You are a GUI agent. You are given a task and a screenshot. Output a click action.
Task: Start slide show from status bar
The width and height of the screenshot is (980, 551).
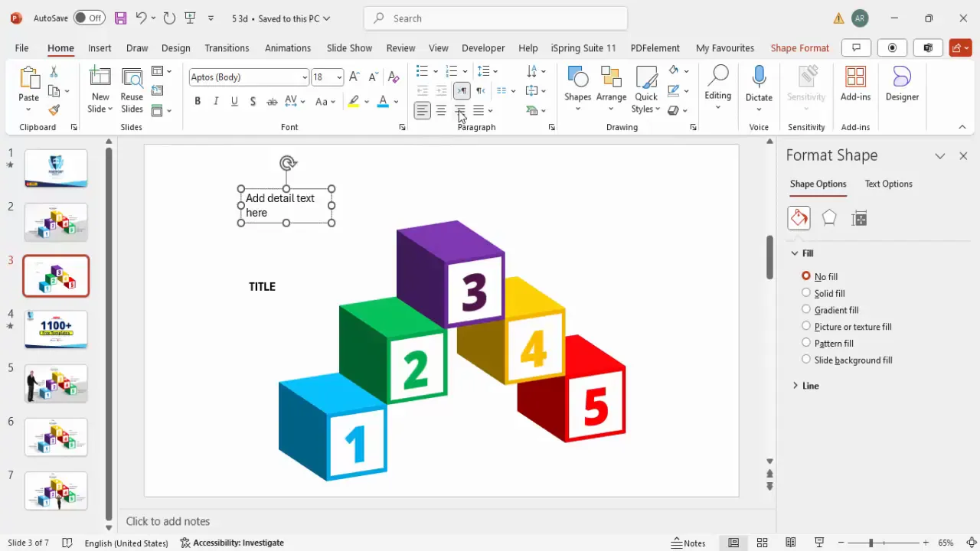[x=819, y=543]
